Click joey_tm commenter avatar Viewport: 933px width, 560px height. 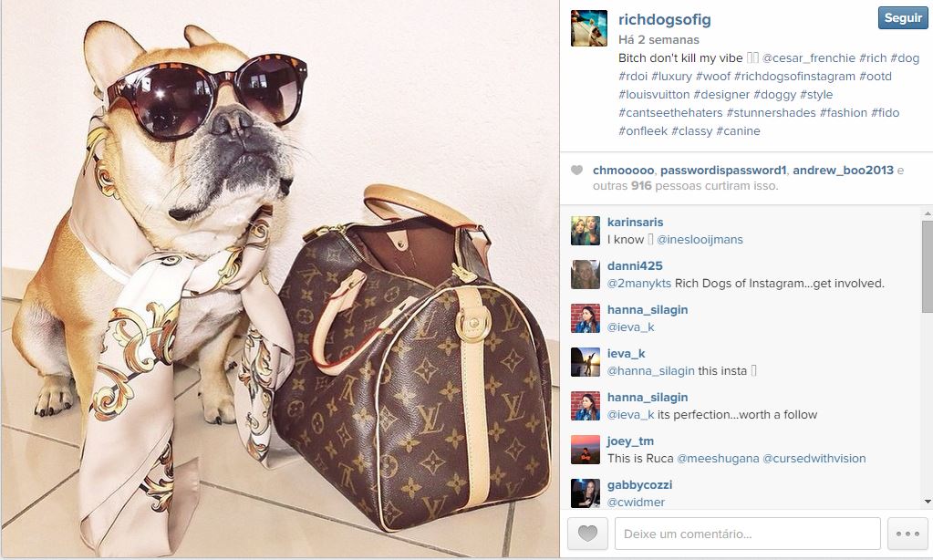click(x=585, y=450)
